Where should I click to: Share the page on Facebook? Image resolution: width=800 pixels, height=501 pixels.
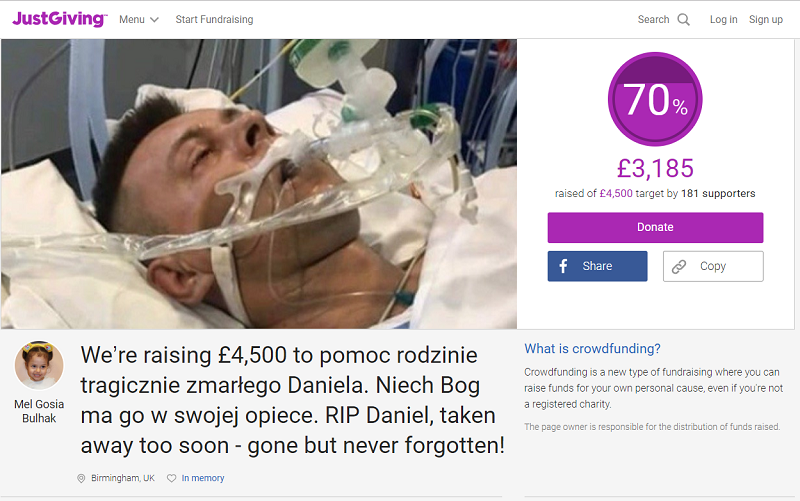pos(597,266)
